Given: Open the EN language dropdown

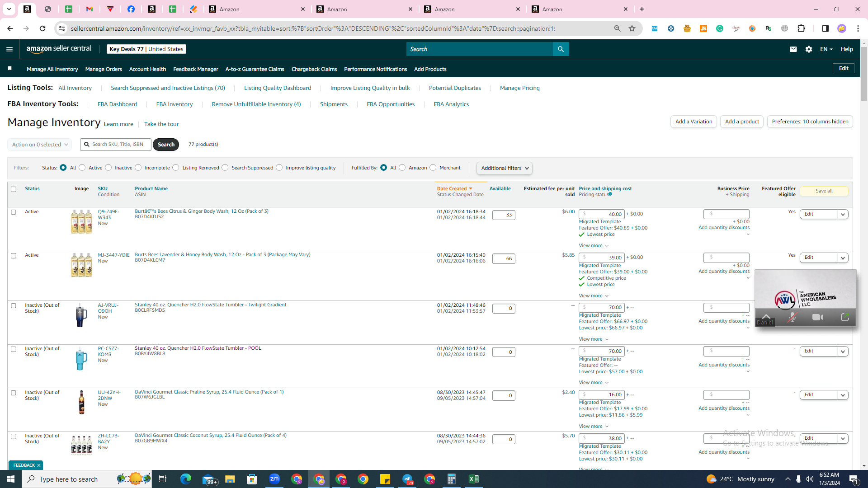Looking at the screenshot, I should pyautogui.click(x=826, y=49).
